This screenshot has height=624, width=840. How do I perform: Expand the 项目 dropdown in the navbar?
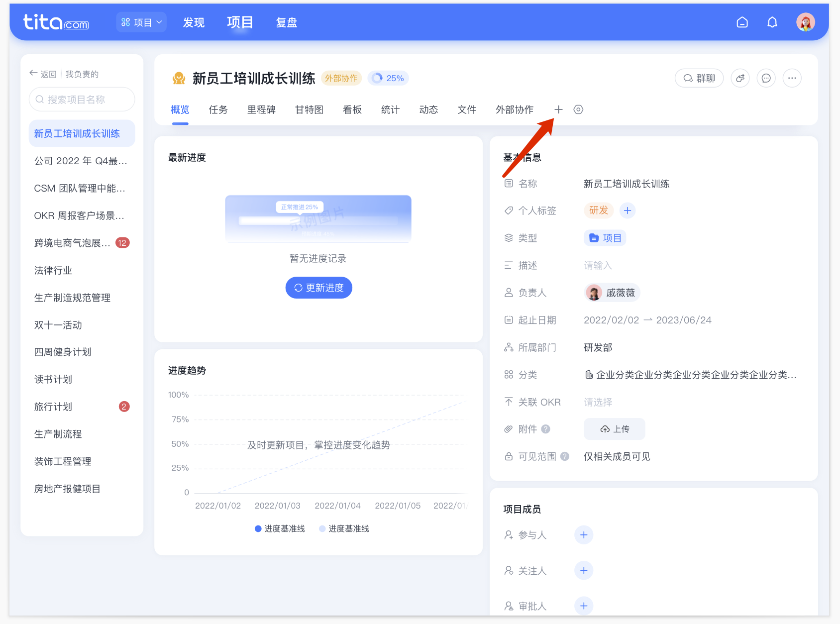coord(141,22)
